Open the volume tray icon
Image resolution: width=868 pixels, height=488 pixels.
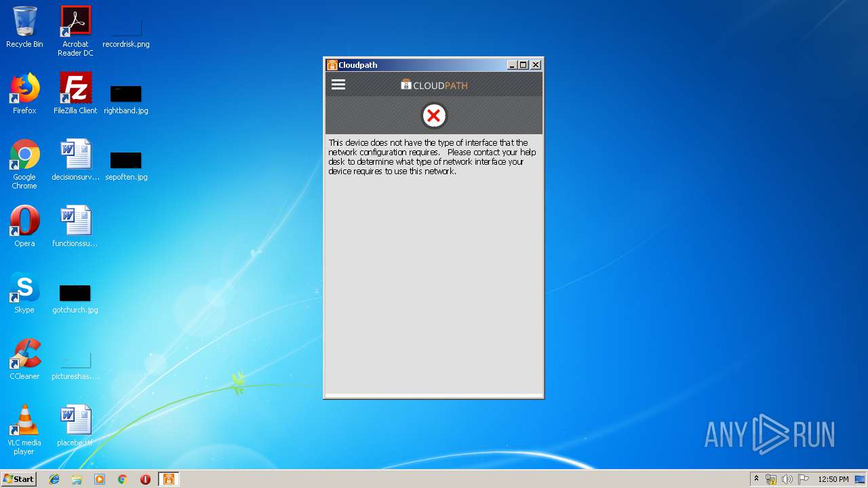787,479
